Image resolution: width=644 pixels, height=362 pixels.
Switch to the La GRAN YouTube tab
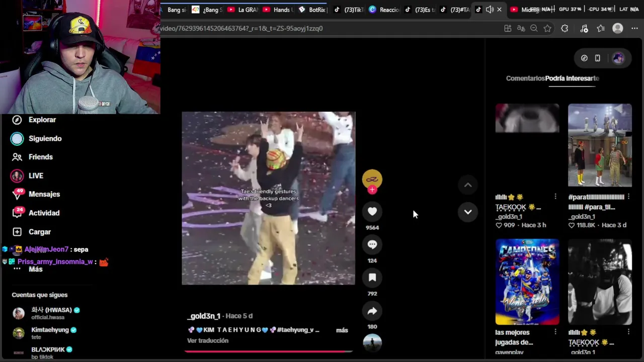pyautogui.click(x=243, y=10)
